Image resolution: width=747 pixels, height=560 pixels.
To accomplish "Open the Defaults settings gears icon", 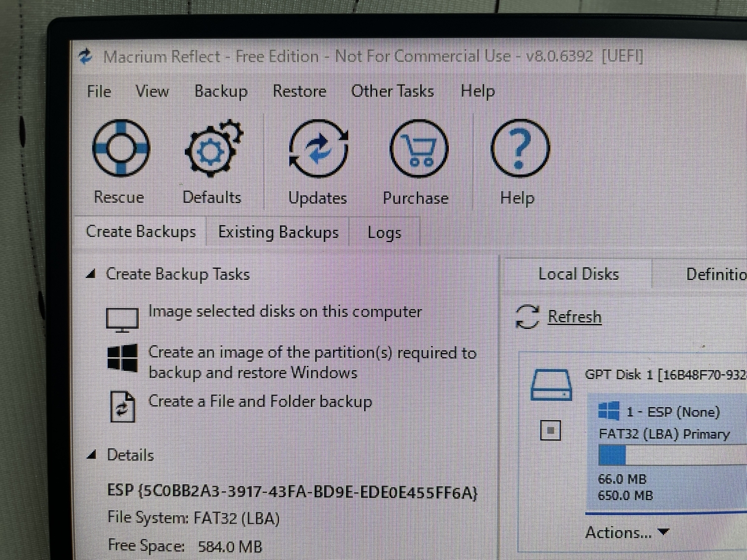I will click(x=214, y=148).
